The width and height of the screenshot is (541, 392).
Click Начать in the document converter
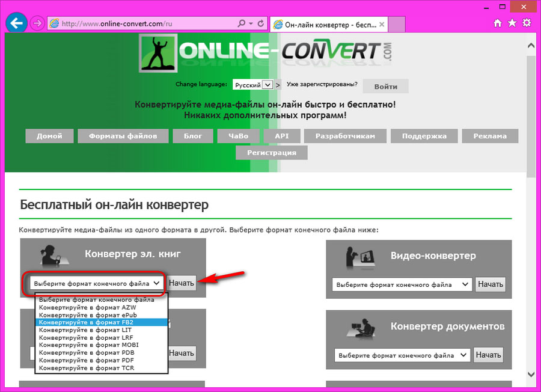click(488, 355)
